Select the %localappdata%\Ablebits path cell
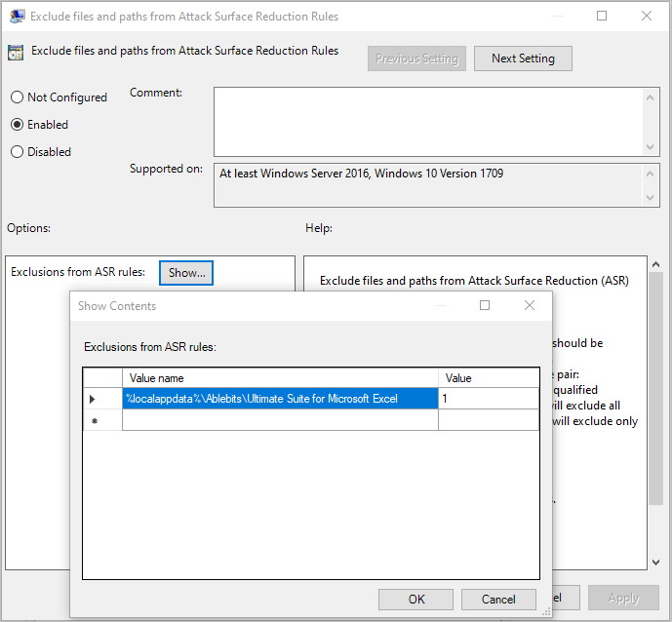 [280, 399]
